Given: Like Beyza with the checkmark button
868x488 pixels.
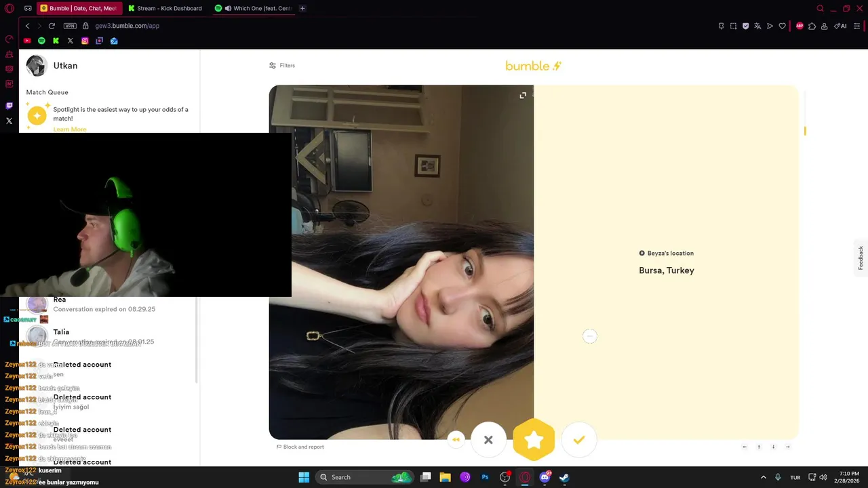Looking at the screenshot, I should point(578,440).
